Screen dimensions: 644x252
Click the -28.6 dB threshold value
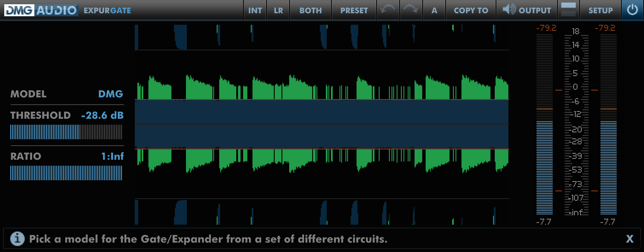coord(102,115)
